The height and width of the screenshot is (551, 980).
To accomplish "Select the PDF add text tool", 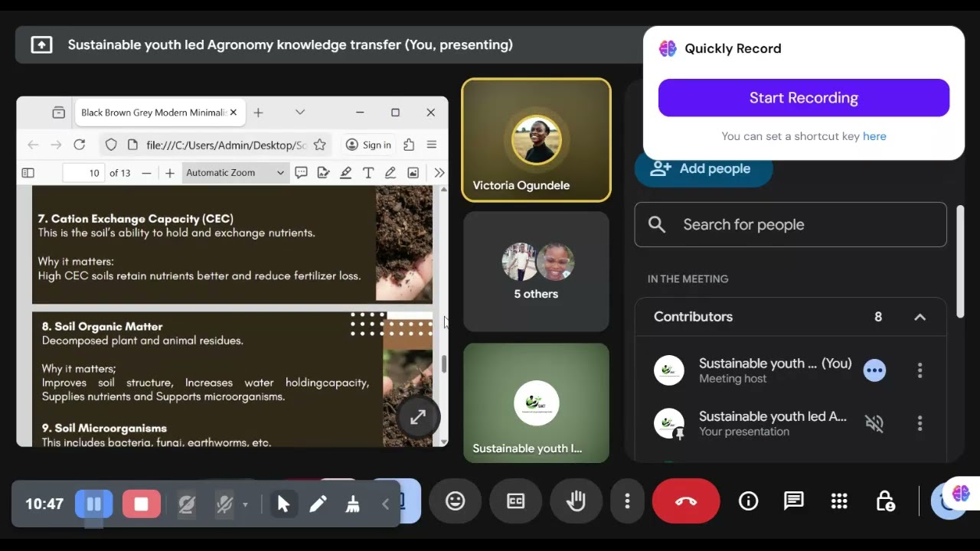I will pos(368,173).
